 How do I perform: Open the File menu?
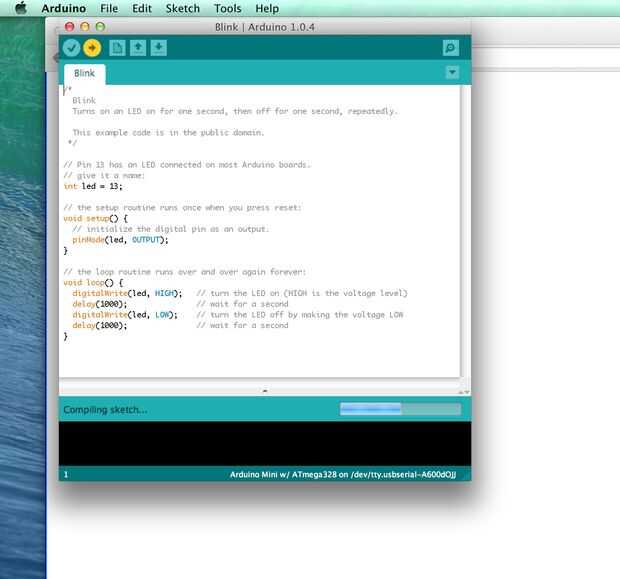[109, 8]
